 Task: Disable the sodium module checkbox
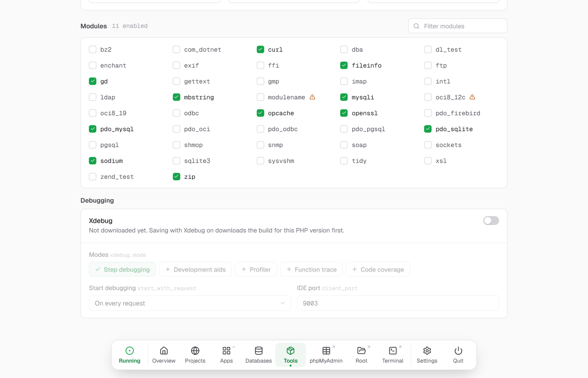(x=93, y=161)
